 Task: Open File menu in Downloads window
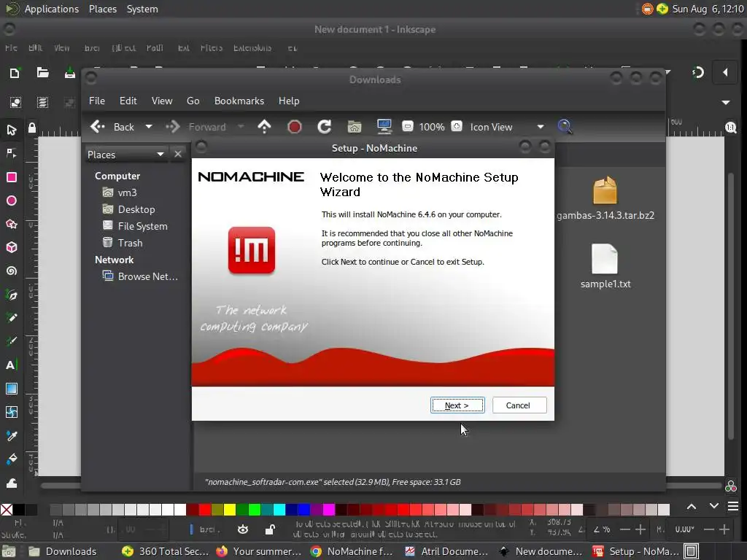97,101
